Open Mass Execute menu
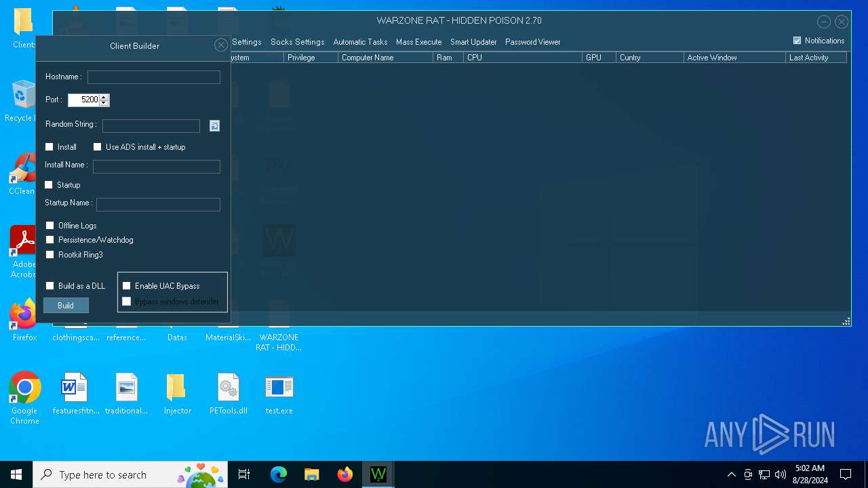Image resolution: width=868 pixels, height=488 pixels. (x=418, y=42)
